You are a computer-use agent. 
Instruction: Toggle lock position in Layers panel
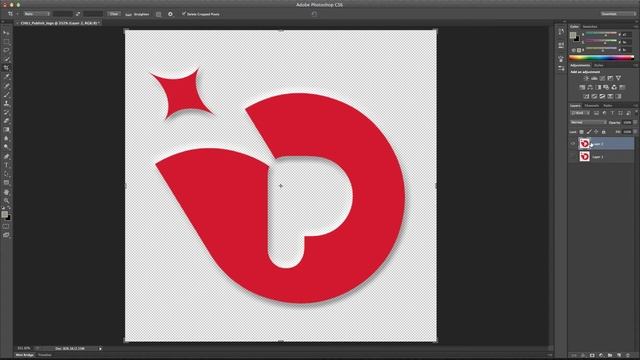596,132
